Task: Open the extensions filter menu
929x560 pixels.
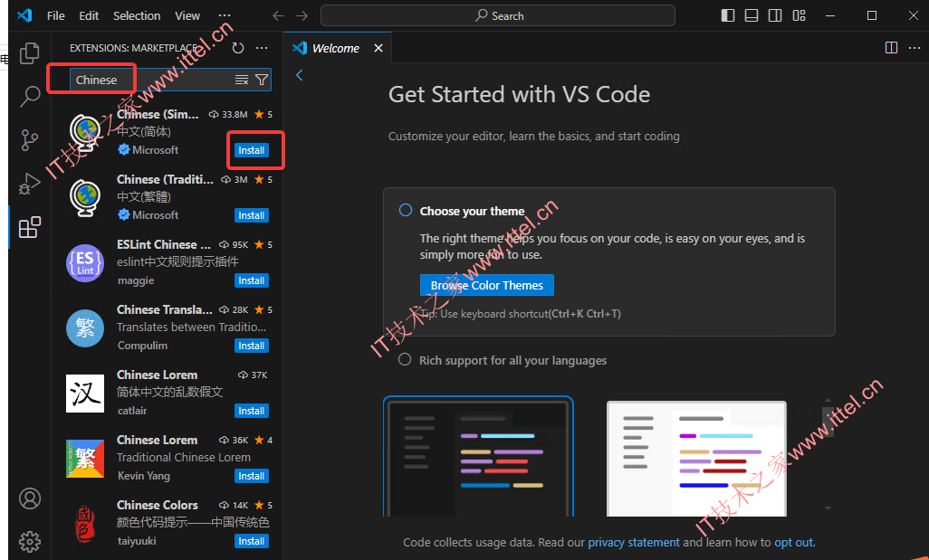Action: [x=262, y=80]
